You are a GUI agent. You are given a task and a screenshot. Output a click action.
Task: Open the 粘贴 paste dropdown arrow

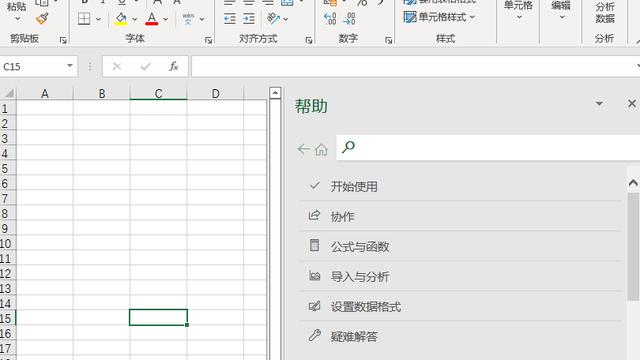coord(18,19)
